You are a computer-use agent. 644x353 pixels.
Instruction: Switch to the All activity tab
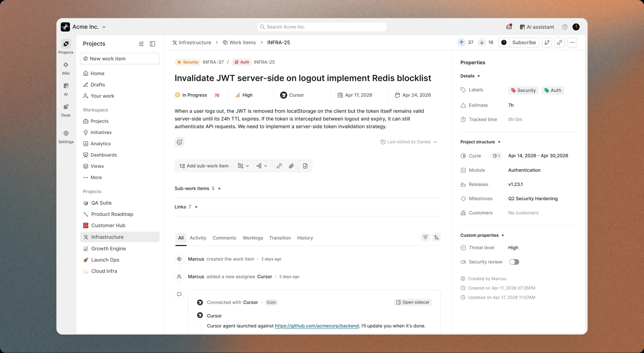click(x=181, y=238)
